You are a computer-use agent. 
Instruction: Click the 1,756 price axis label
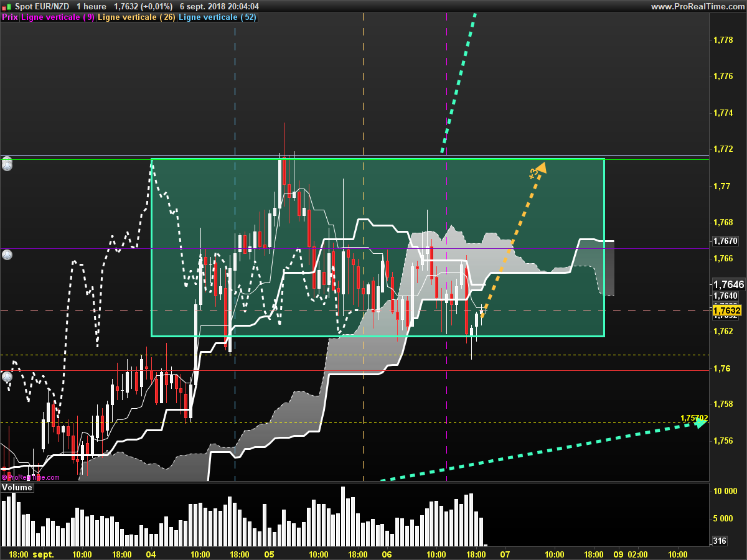723,441
